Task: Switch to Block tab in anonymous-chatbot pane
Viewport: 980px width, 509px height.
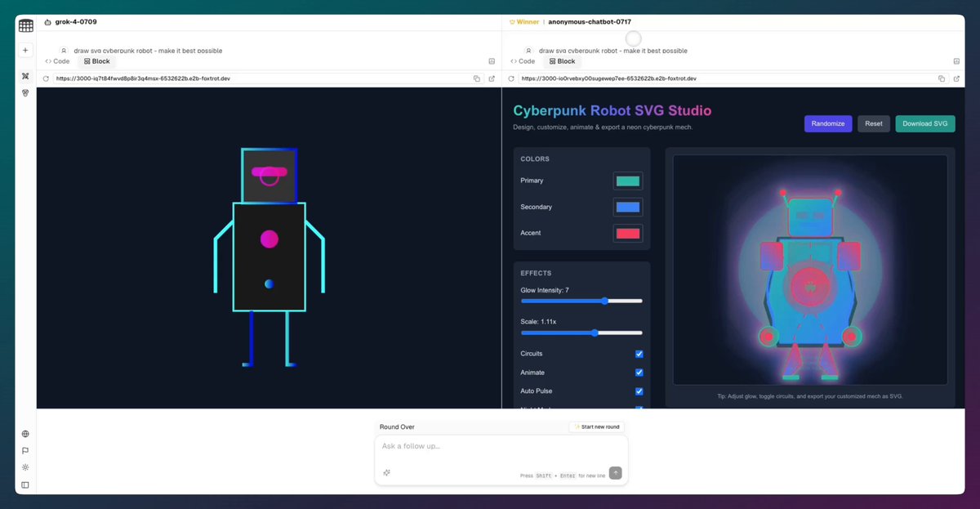Action: tap(562, 61)
